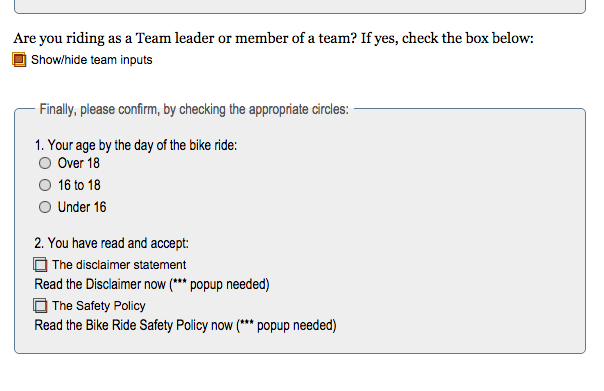Click the 'Over 18' label text
Screen dimensions: 604x391
tap(79, 163)
